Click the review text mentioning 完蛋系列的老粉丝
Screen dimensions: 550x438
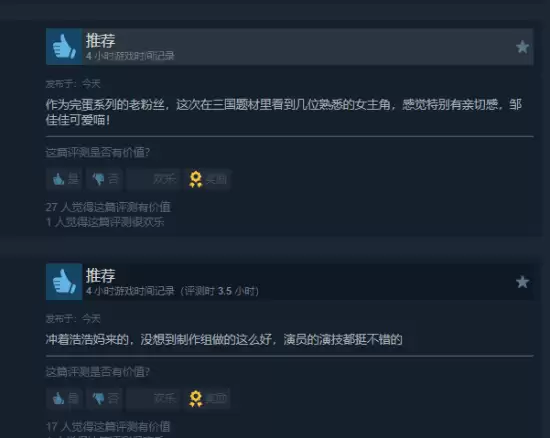point(284,112)
